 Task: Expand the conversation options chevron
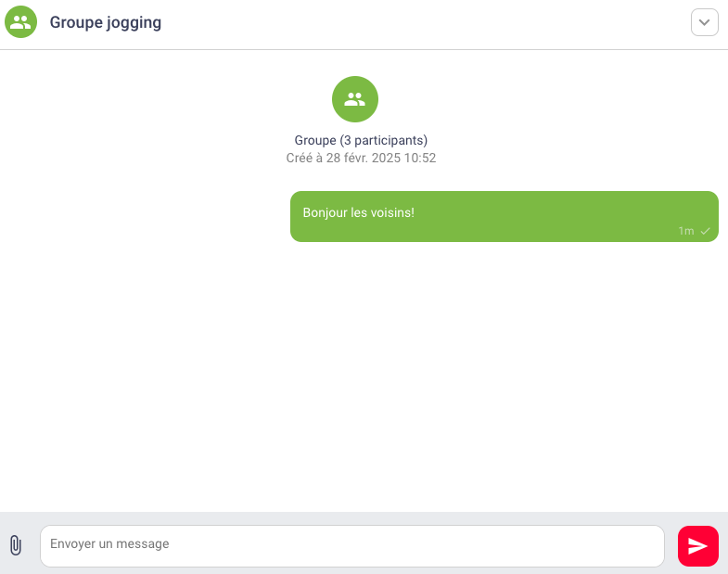(x=704, y=22)
